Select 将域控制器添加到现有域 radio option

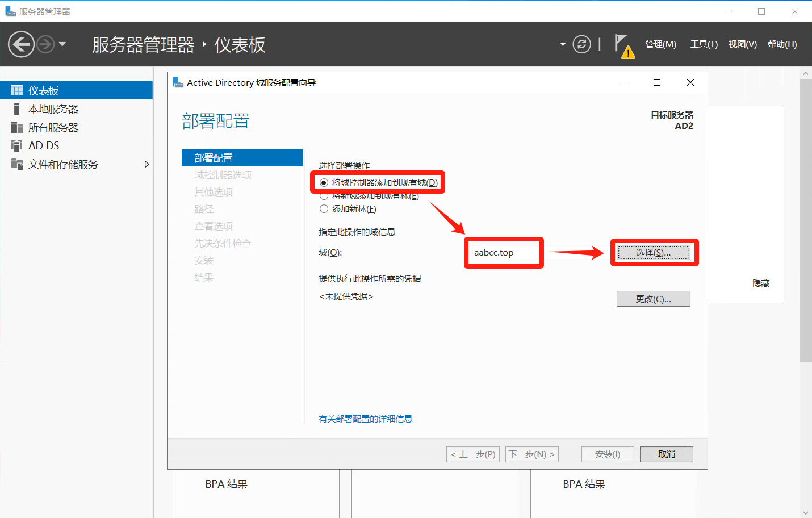tap(324, 183)
